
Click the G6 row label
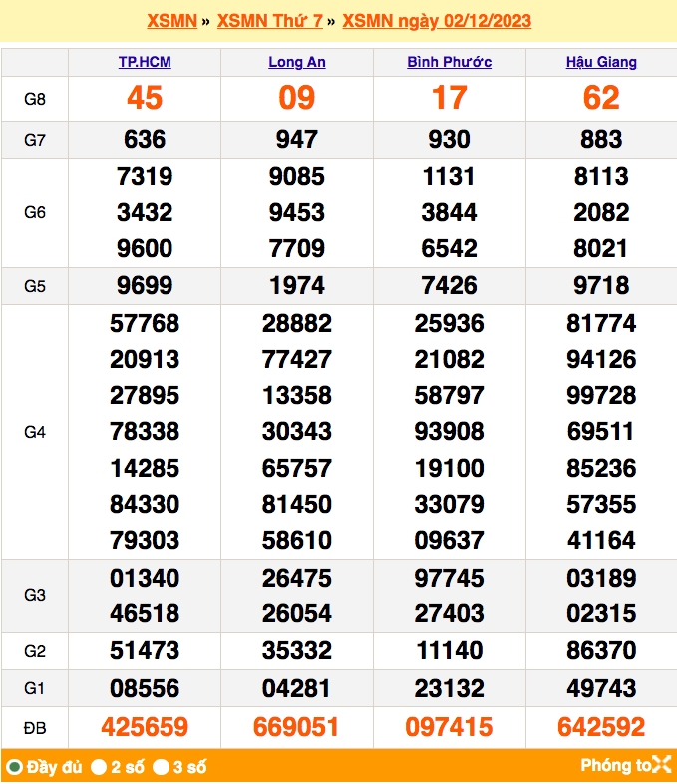(35, 213)
